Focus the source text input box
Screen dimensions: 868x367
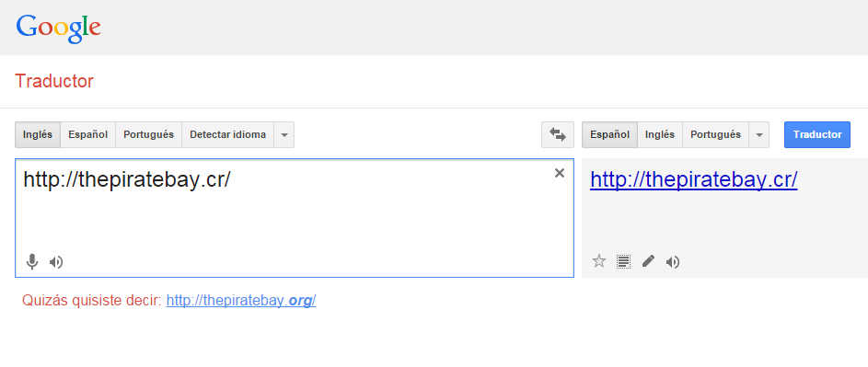tap(295, 218)
